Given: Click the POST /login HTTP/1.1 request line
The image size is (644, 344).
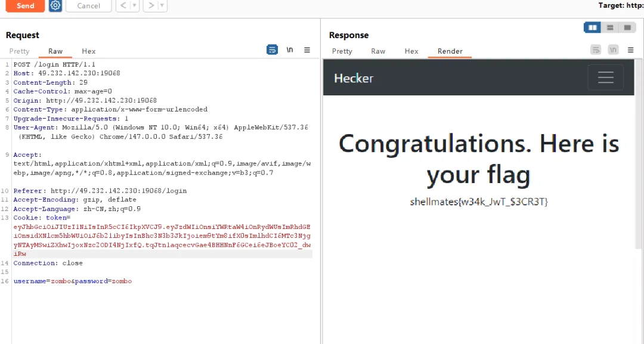Looking at the screenshot, I should click(x=54, y=64).
